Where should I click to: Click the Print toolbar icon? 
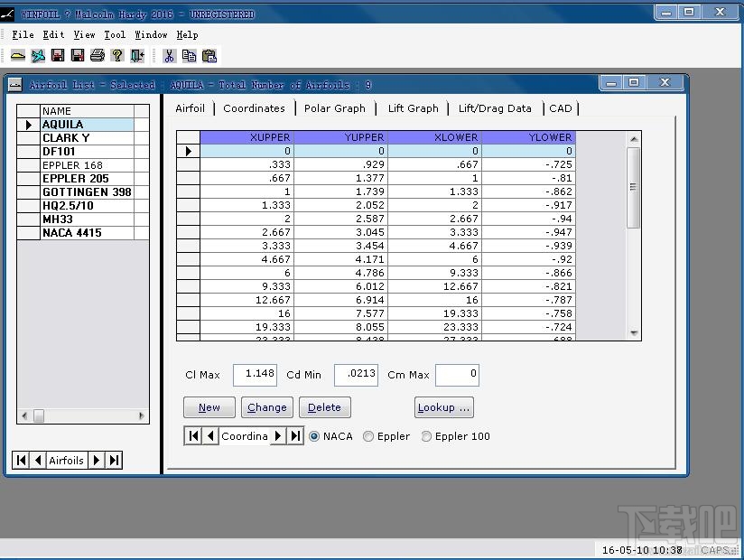click(98, 55)
